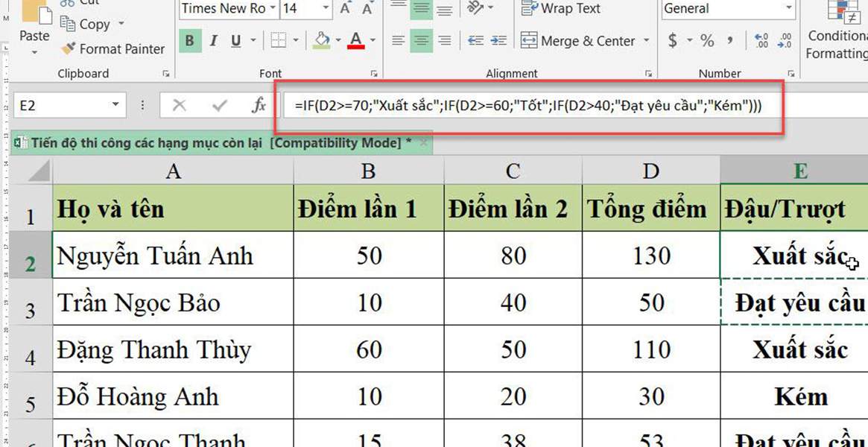
Task: Open the Insert Function dialog
Action: pos(258,105)
